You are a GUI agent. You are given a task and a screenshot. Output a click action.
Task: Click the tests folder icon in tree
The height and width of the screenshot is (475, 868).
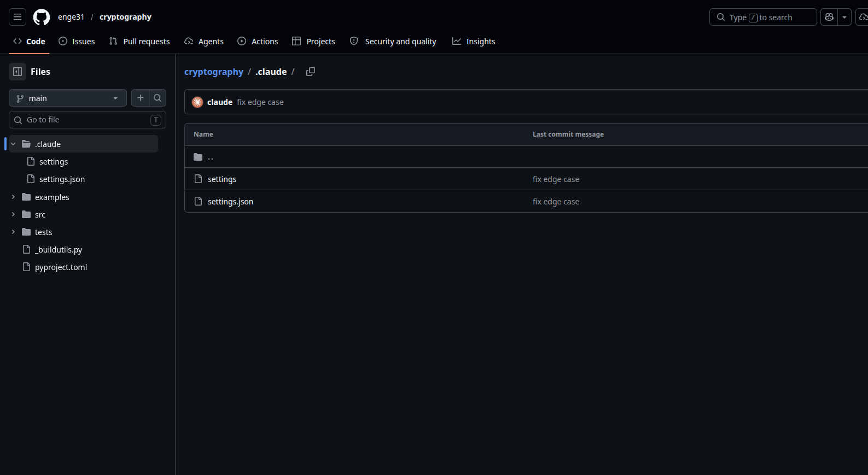(x=26, y=232)
